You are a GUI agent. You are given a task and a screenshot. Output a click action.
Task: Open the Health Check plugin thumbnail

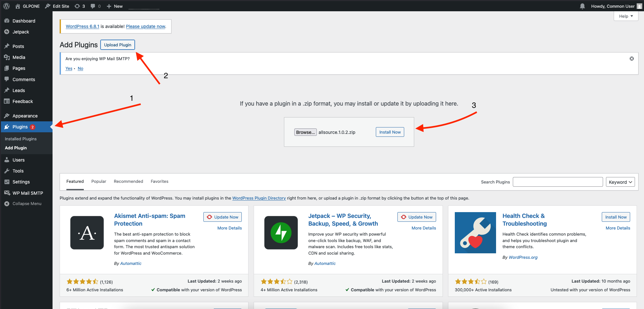pos(475,233)
